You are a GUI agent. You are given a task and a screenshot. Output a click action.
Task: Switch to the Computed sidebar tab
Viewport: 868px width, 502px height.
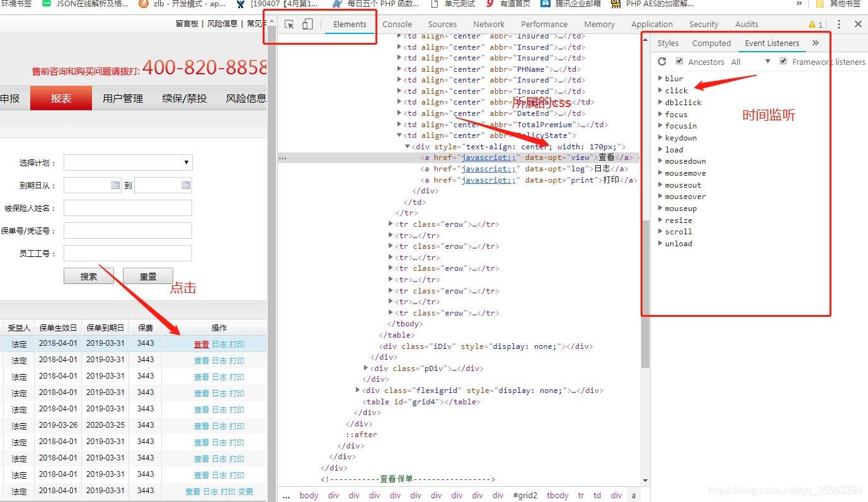[x=712, y=43]
